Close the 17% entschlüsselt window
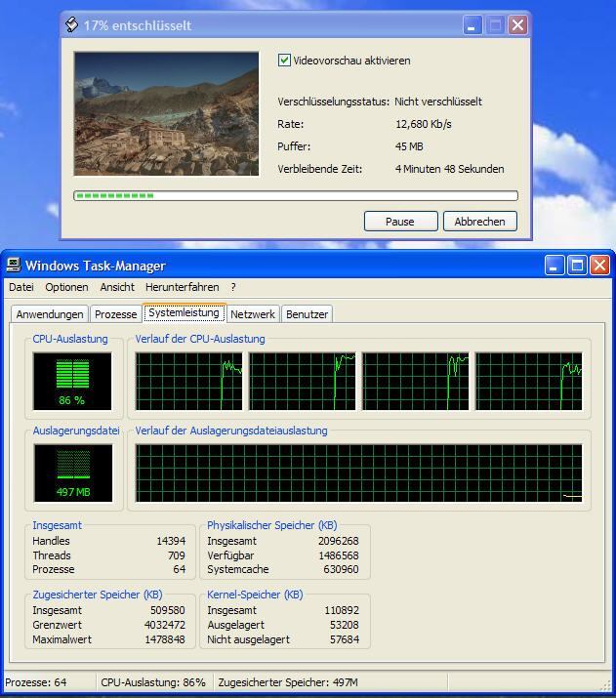The height and width of the screenshot is (698, 616). pos(518,25)
